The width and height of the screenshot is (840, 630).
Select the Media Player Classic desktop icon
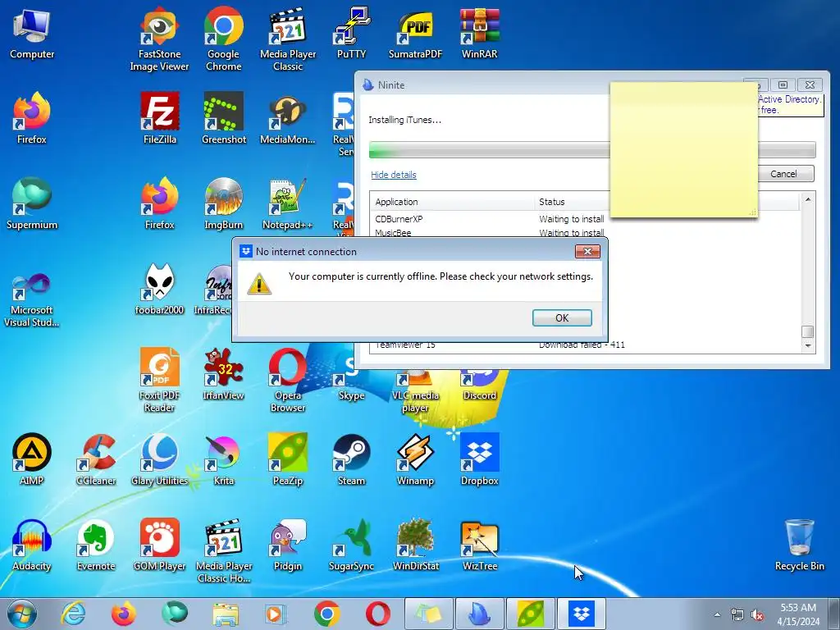point(288,39)
